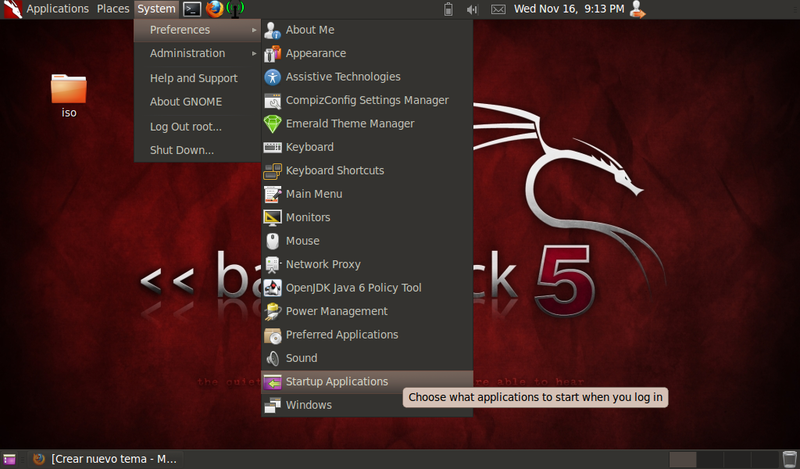Screen dimensions: 800x469
Task: Click the date and time clock
Action: point(568,9)
